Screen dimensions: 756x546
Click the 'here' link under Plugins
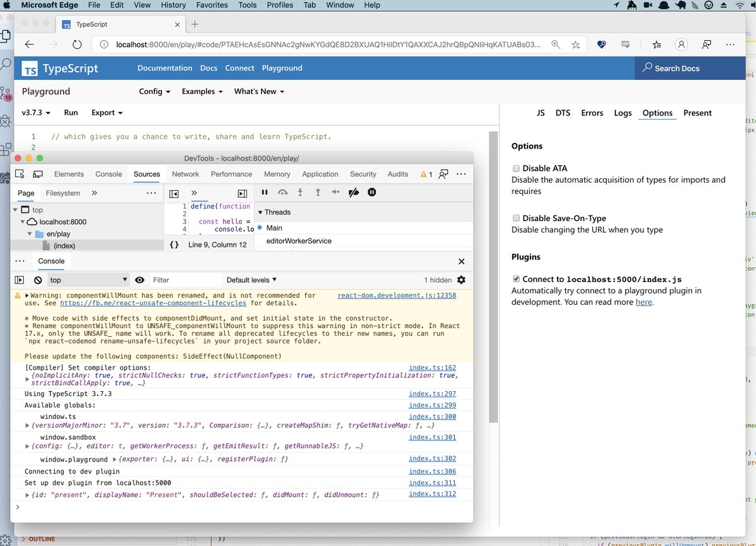644,302
